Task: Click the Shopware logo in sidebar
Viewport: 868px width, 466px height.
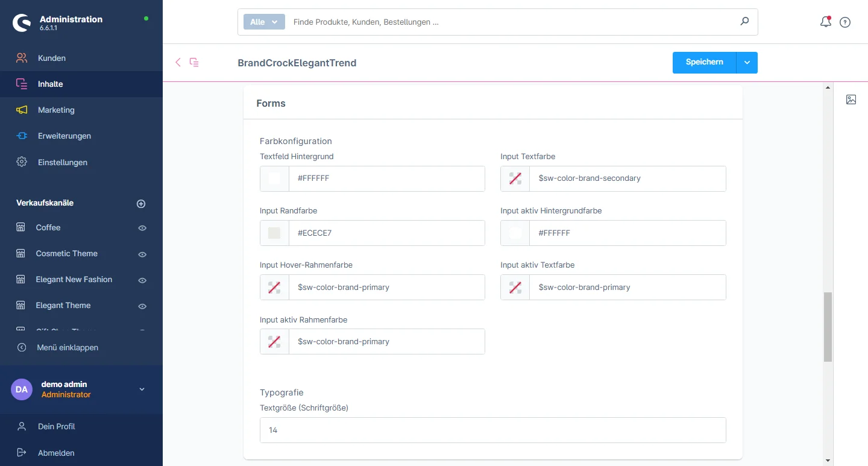Action: point(22,23)
